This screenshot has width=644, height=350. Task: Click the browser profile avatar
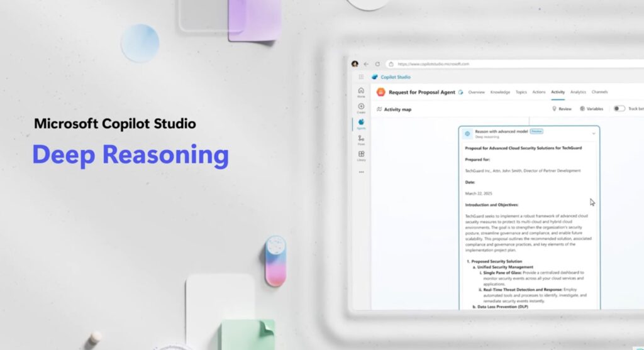(355, 63)
